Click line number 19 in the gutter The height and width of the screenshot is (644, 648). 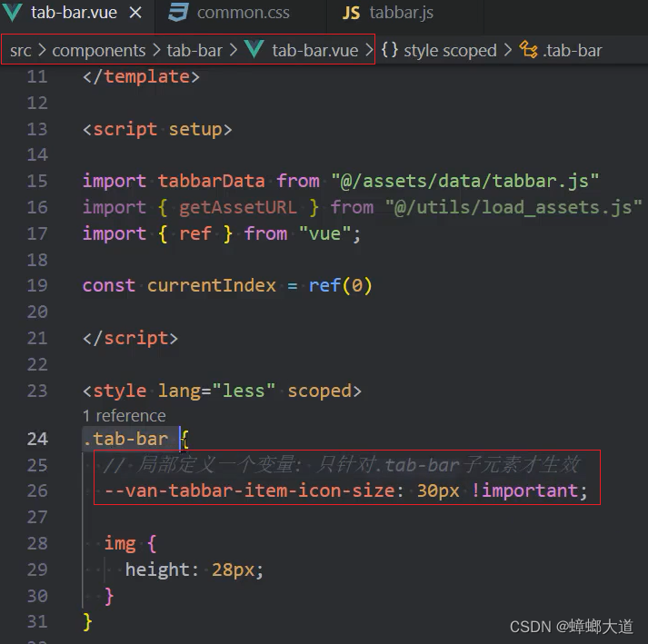click(x=37, y=286)
